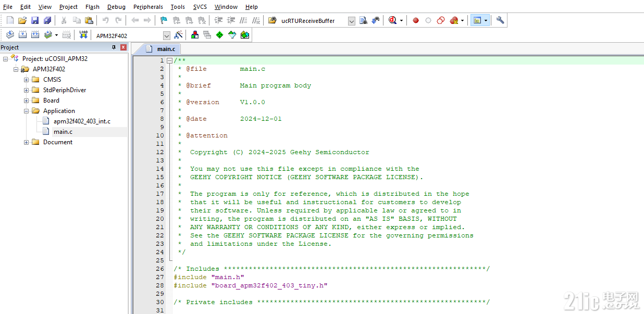The image size is (644, 314).
Task: Click the Navigate Backwards arrow
Action: [x=135, y=20]
